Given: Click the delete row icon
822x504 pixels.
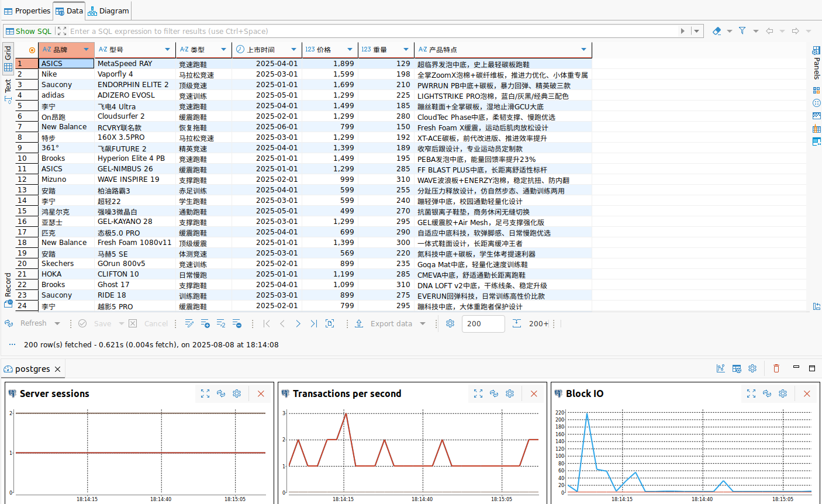Looking at the screenshot, I should 237,323.
